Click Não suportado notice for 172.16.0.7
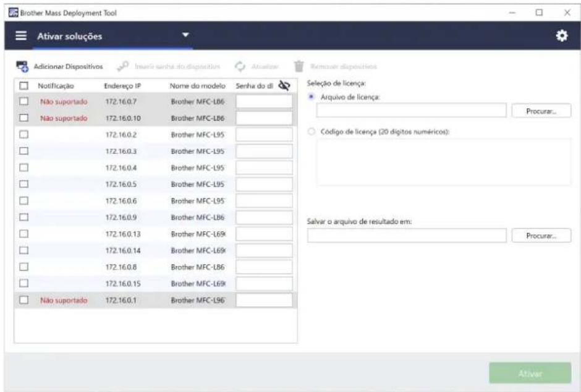581x392 pixels. coord(64,101)
